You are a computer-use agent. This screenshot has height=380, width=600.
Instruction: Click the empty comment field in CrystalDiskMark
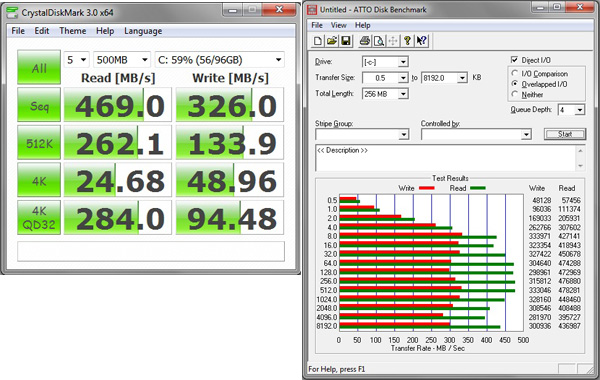tap(151, 251)
